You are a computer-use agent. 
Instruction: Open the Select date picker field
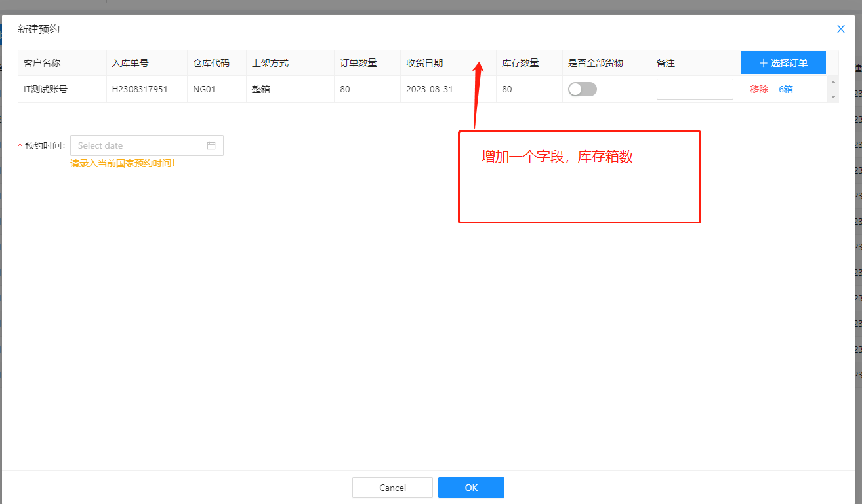coord(139,145)
